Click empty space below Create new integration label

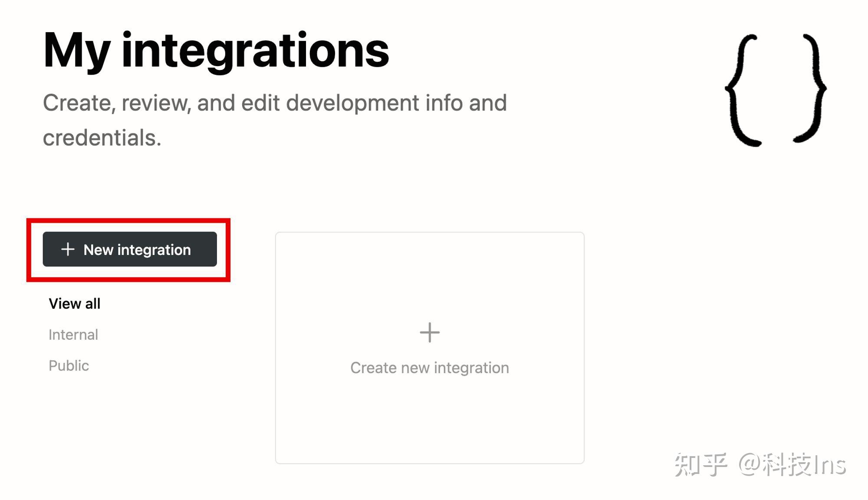pyautogui.click(x=430, y=417)
